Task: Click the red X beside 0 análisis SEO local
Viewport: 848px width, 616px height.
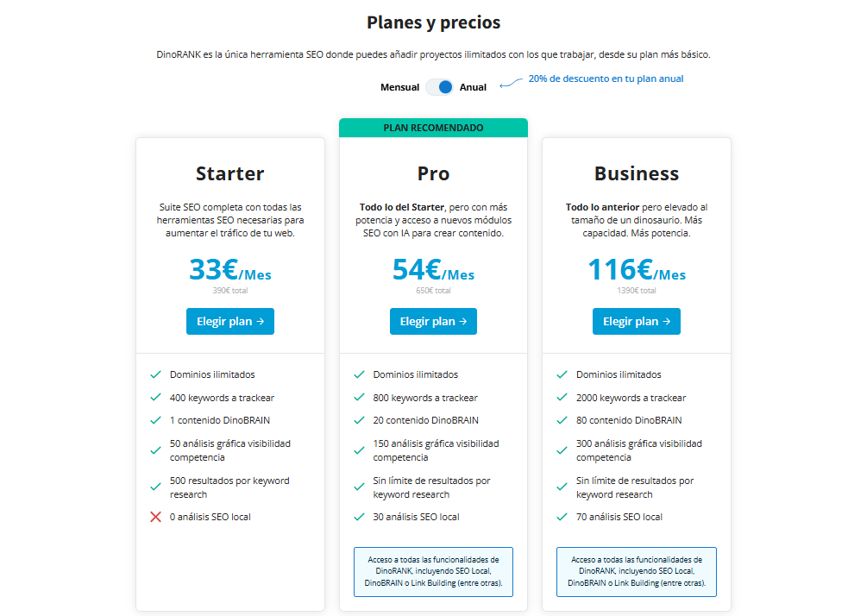Action: [x=155, y=517]
